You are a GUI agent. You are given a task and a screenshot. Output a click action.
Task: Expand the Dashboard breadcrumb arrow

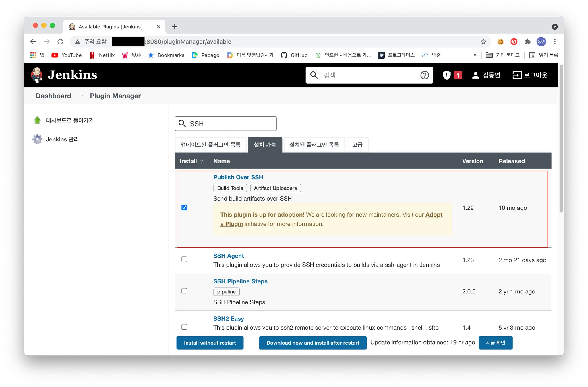[82, 96]
